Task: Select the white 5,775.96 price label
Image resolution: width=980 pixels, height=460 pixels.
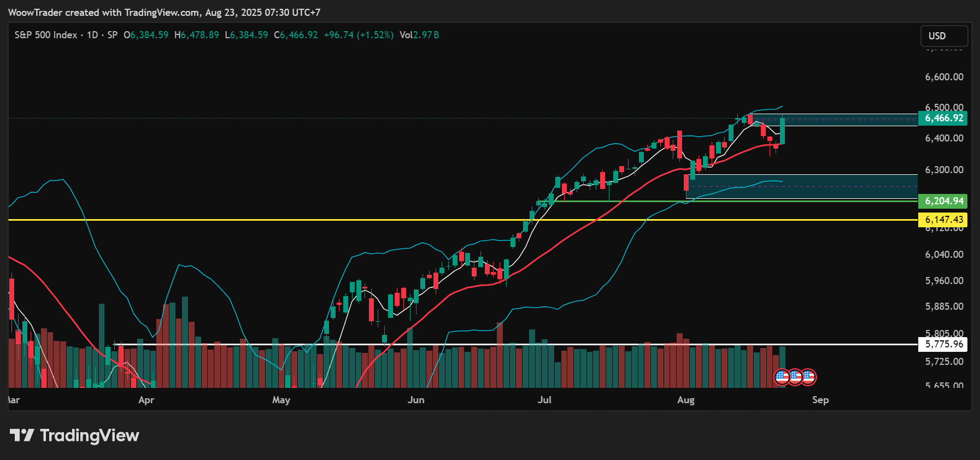Action: 943,344
